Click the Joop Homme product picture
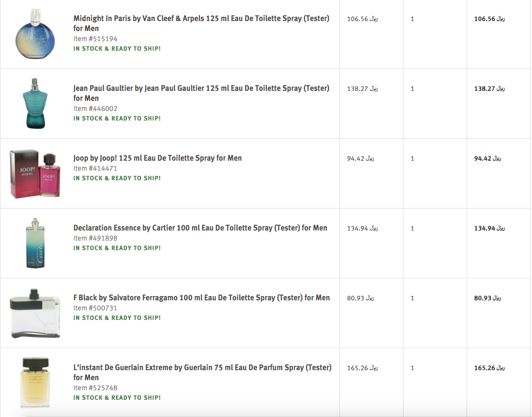This screenshot has height=417, width=532. [x=35, y=173]
